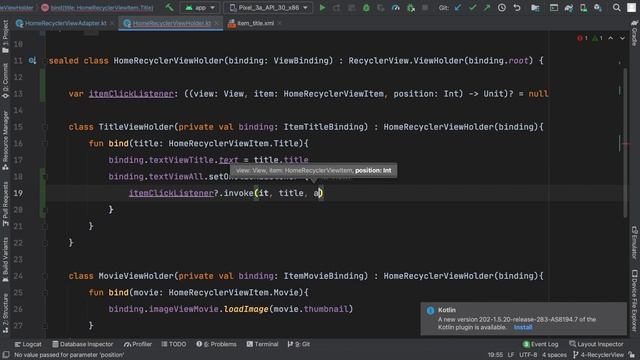Screen dimensions: 640x360
Task: Open Pull Requests side panel
Action: pos(5,203)
